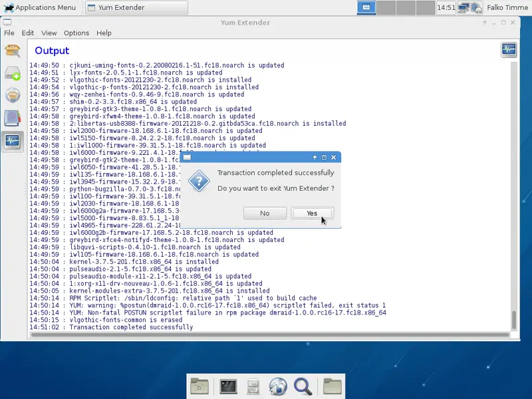Select the Output view icon in sidebar
The image size is (532, 399).
tap(12, 141)
